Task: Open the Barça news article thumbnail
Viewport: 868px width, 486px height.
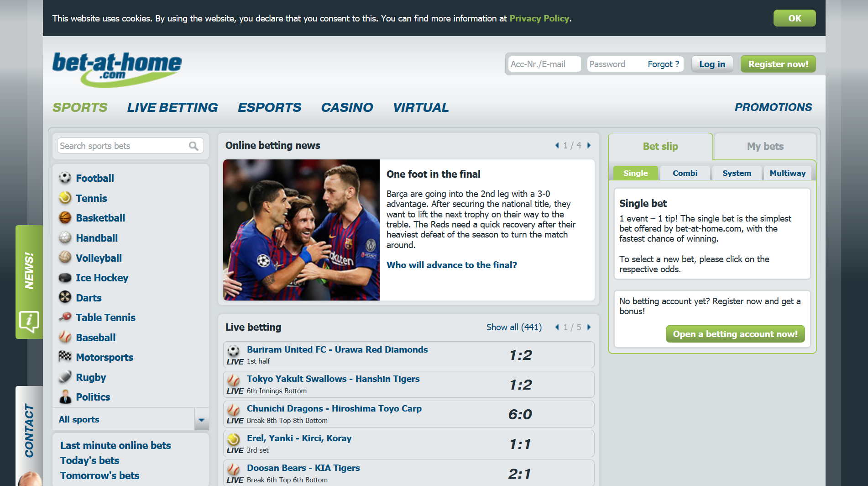Action: click(301, 230)
